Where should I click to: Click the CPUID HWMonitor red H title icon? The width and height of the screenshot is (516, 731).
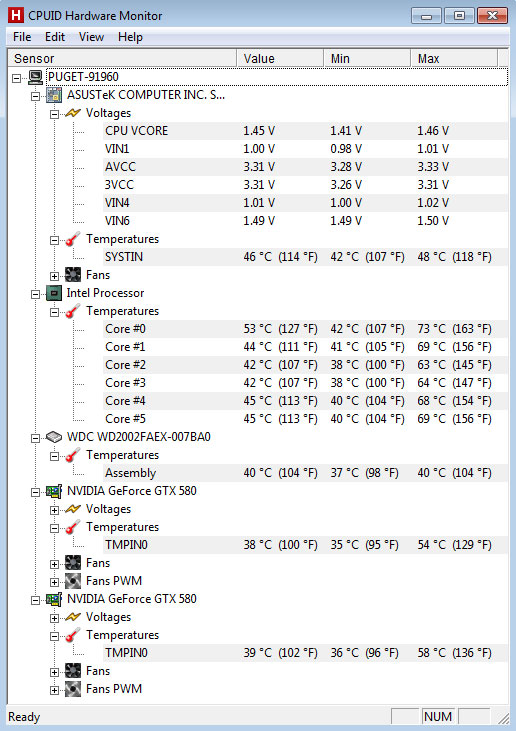click(15, 15)
